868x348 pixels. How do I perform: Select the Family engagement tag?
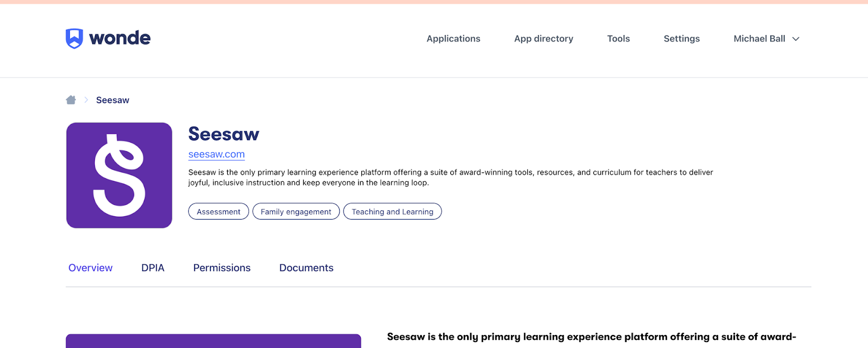(296, 211)
